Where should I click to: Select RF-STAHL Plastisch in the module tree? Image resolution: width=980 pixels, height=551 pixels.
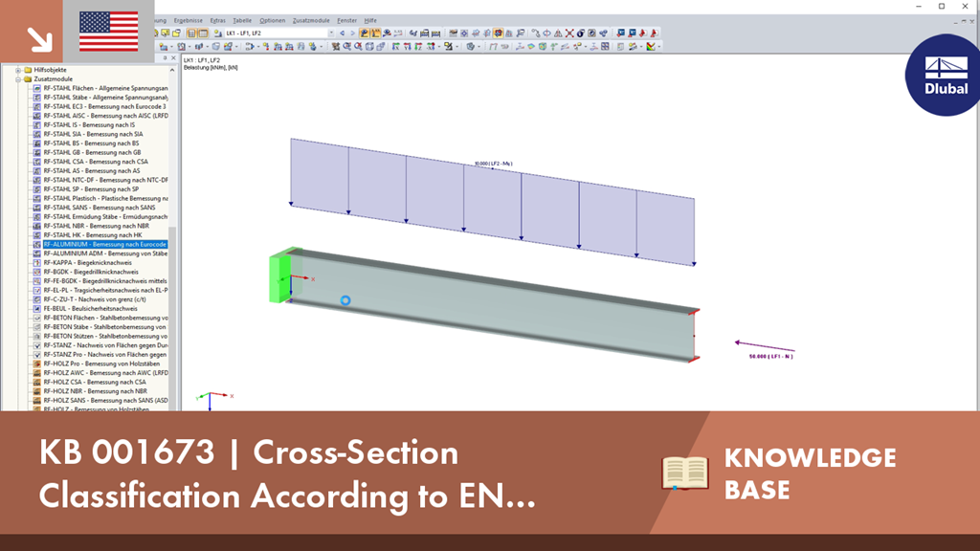tap(105, 198)
